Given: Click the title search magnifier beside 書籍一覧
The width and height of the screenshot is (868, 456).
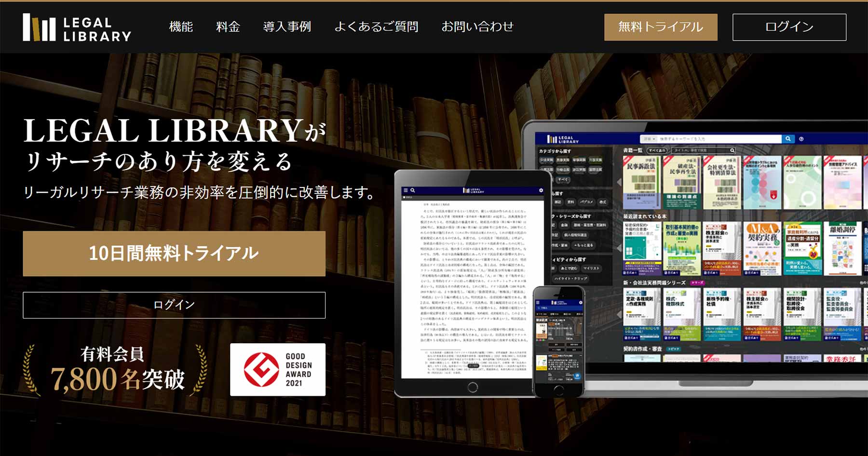Looking at the screenshot, I should [x=732, y=150].
